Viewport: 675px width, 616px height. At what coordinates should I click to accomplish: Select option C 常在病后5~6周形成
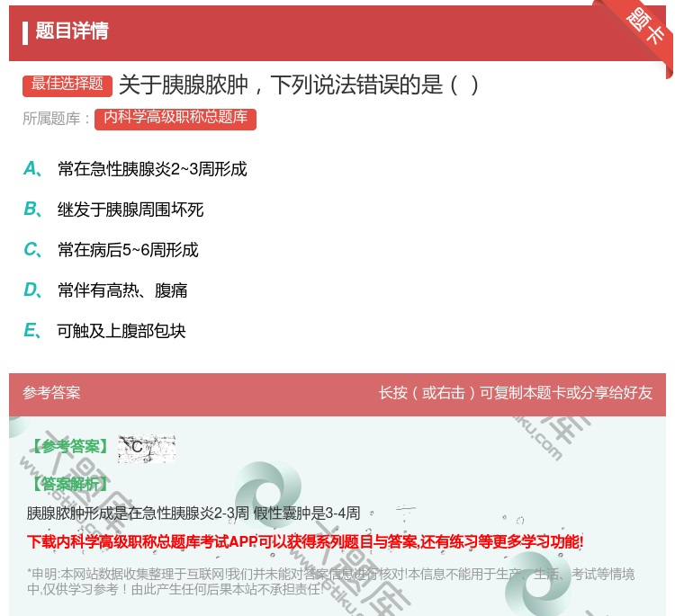point(111,250)
